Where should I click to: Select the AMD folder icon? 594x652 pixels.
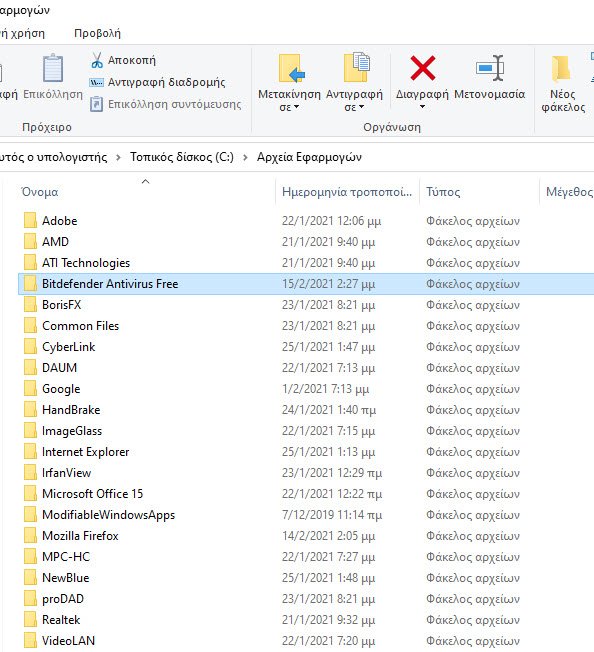[30, 242]
